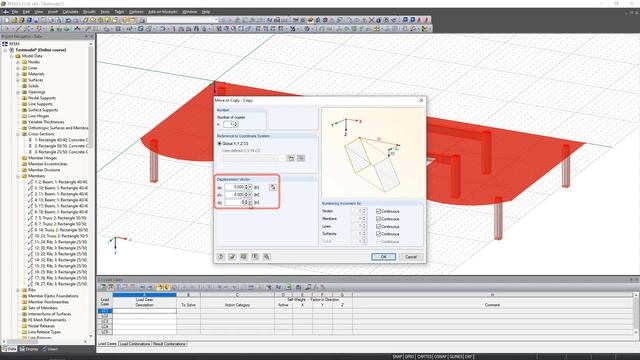Open the File menu
Image resolution: width=640 pixels, height=360 pixels.
(15, 12)
